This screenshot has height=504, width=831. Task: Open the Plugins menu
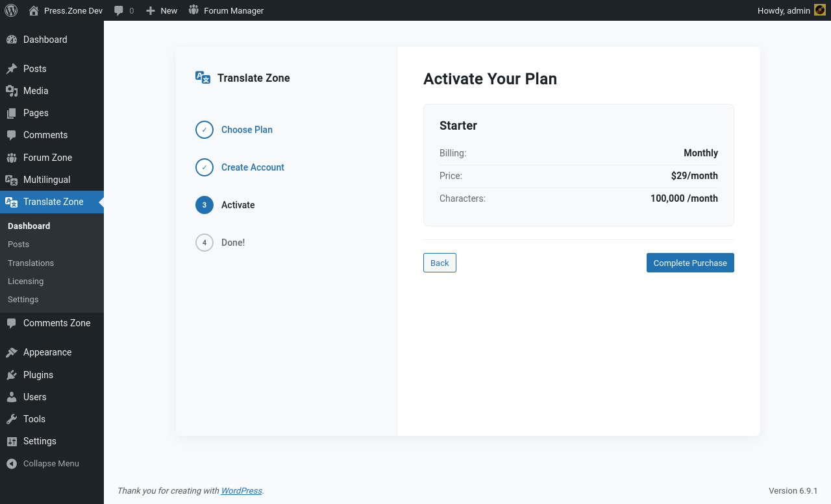point(52,375)
